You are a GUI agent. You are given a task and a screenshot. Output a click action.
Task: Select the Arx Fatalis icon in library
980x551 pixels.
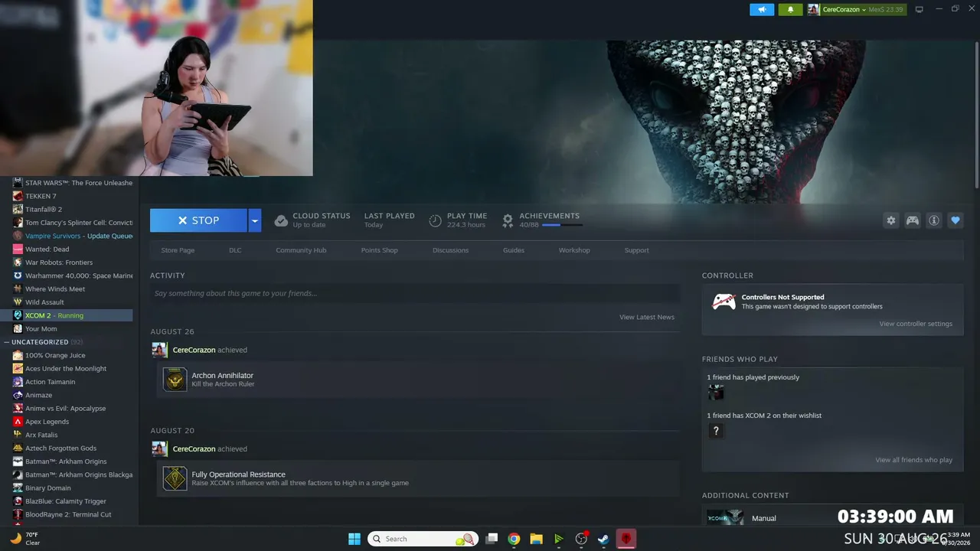(x=18, y=435)
